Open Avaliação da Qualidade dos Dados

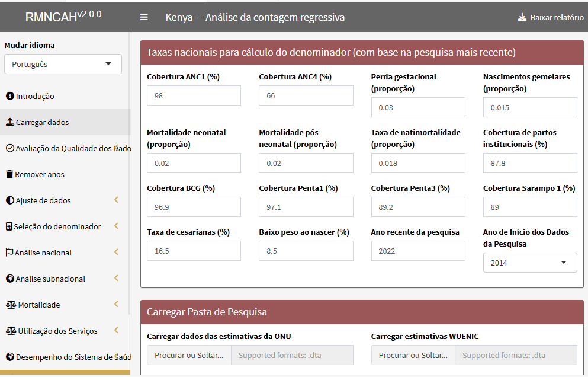65,148
